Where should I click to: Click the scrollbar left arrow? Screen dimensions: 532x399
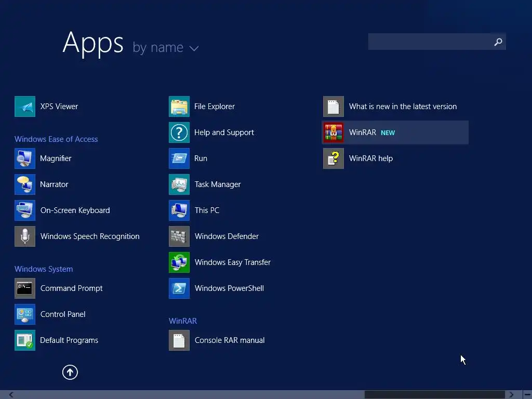[11, 395]
